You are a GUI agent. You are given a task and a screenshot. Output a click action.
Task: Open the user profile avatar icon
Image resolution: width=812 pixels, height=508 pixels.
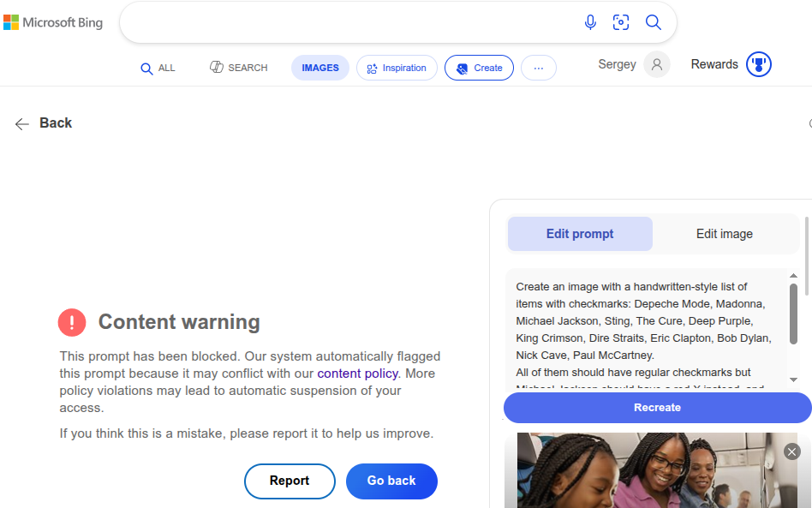click(657, 64)
